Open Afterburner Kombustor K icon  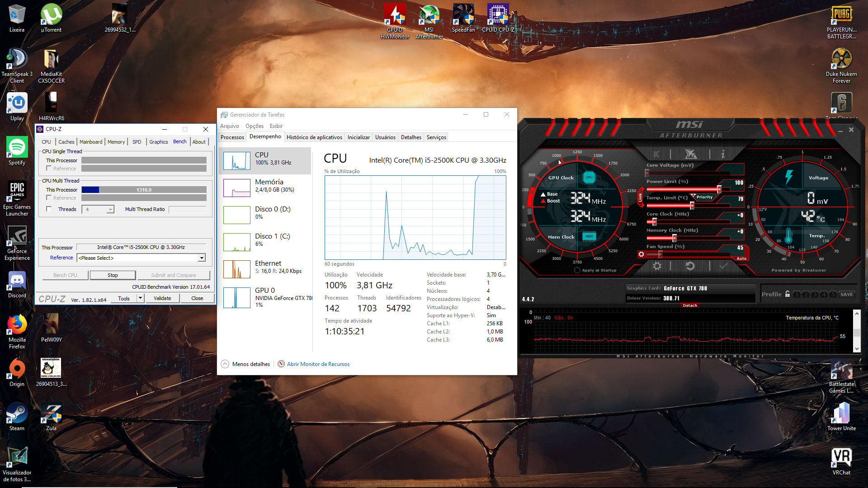656,154
